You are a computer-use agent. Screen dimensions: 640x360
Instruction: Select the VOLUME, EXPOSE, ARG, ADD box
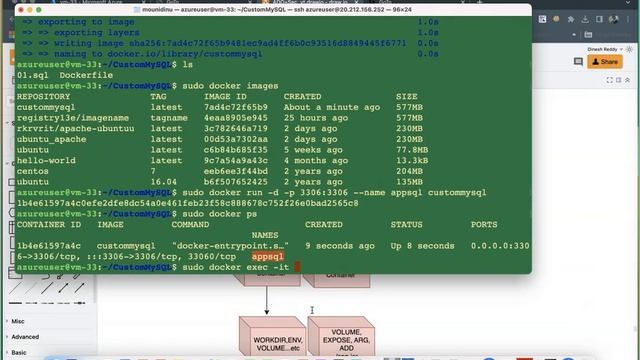pyautogui.click(x=342, y=336)
